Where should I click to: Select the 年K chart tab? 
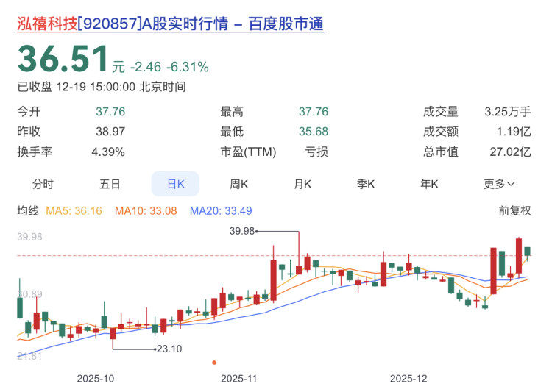(x=429, y=184)
